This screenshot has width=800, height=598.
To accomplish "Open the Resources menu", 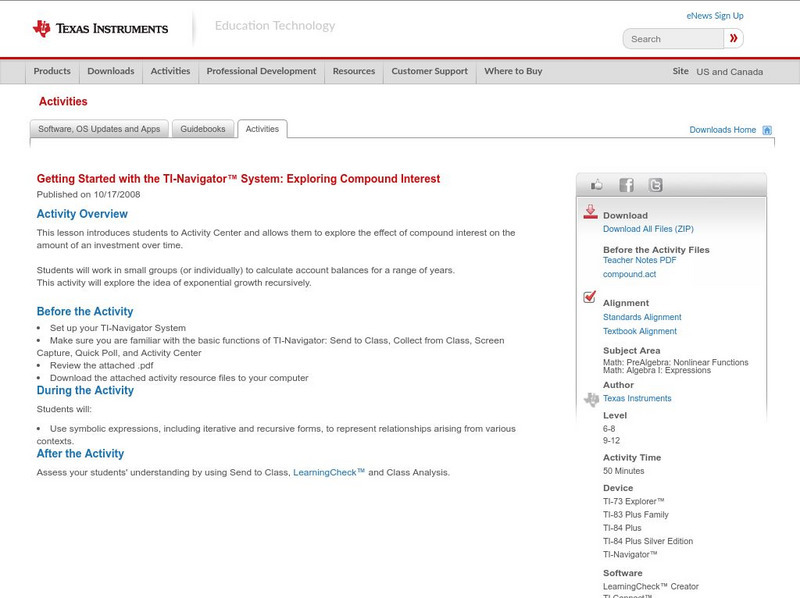I will (x=354, y=71).
